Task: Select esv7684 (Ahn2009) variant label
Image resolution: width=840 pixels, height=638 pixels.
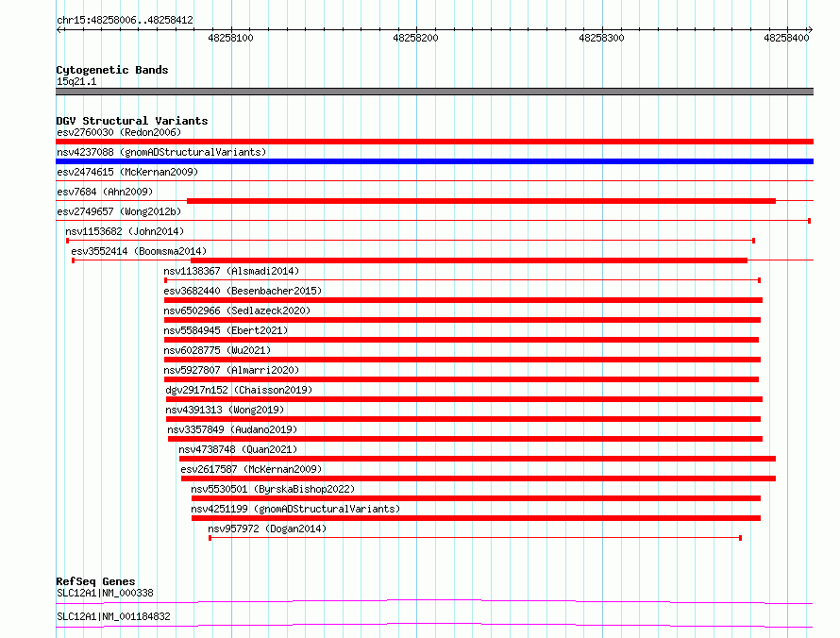Action: pyautogui.click(x=105, y=192)
